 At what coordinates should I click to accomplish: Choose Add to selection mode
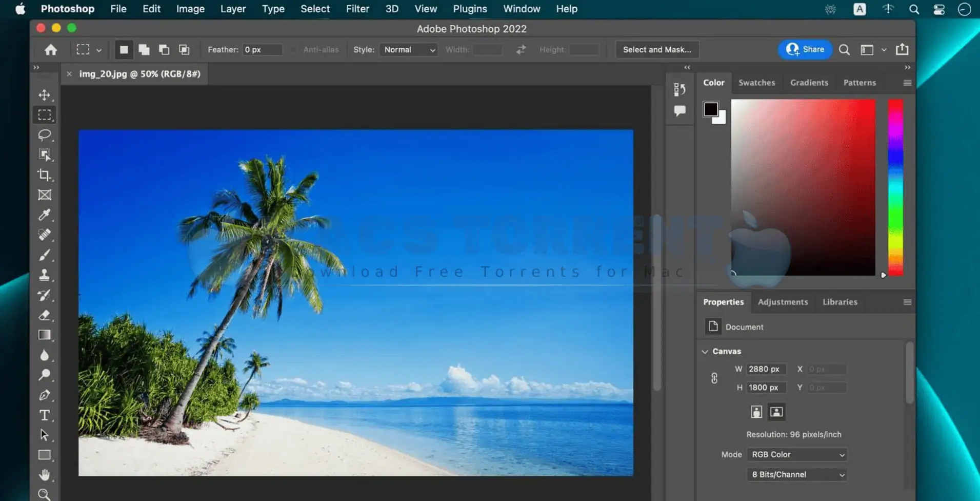click(x=144, y=50)
